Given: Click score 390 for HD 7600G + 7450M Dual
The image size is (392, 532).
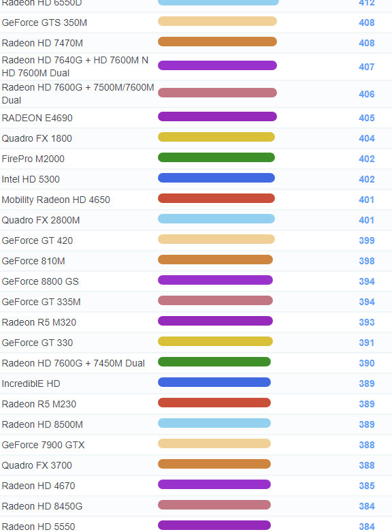Looking at the screenshot, I should [x=367, y=363].
